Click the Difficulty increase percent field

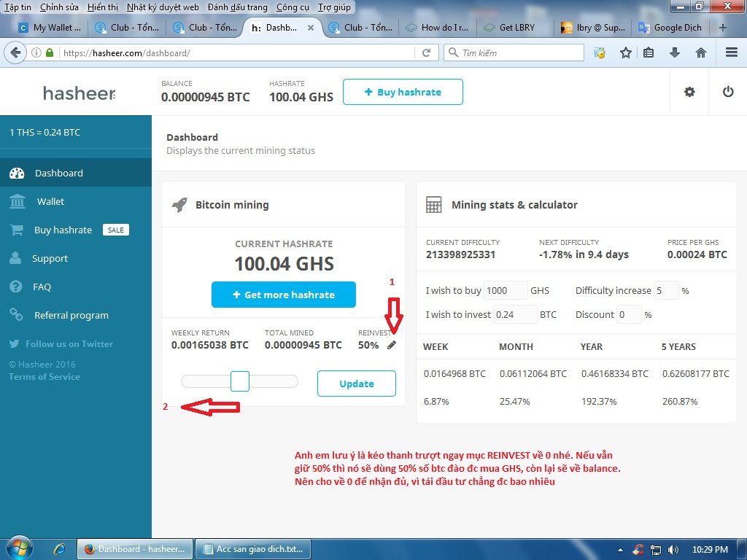pyautogui.click(x=666, y=290)
